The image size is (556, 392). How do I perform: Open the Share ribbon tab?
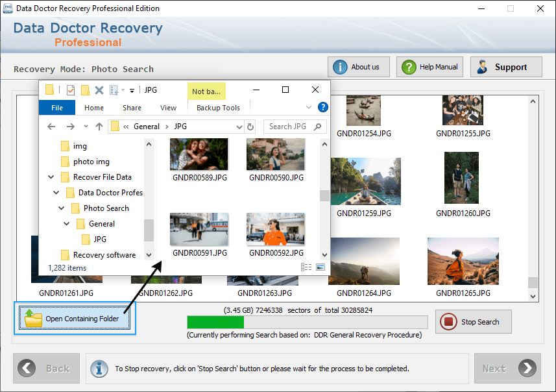pos(132,108)
